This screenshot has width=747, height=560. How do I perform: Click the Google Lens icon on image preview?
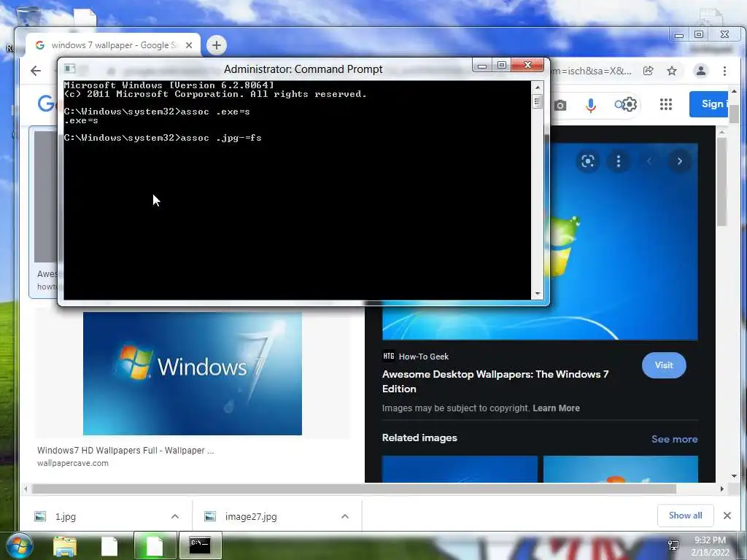[588, 161]
